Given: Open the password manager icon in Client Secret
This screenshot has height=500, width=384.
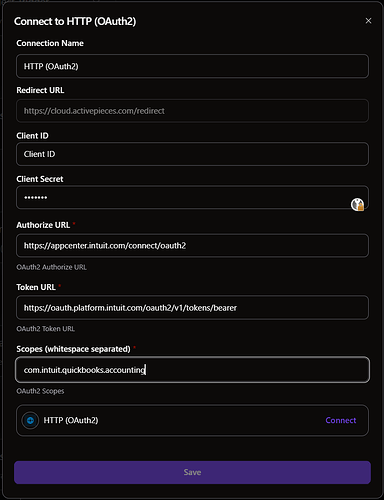Looking at the screenshot, I should [357, 204].
